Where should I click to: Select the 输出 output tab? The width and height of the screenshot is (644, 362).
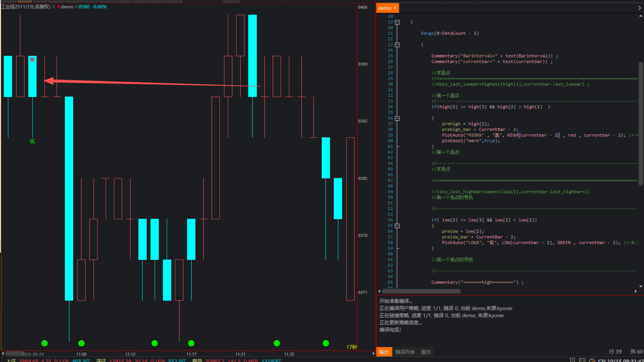tap(384, 352)
